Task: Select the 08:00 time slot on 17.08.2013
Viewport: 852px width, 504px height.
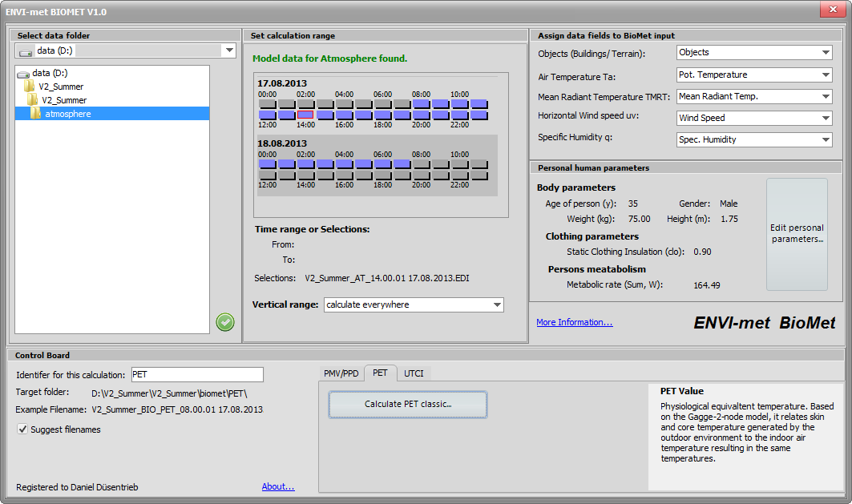Action: click(422, 104)
